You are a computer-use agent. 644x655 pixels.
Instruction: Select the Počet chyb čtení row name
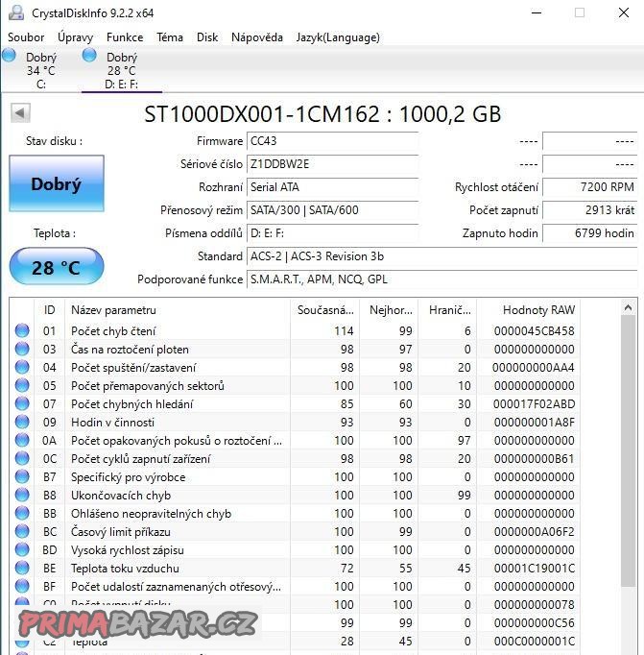113,330
